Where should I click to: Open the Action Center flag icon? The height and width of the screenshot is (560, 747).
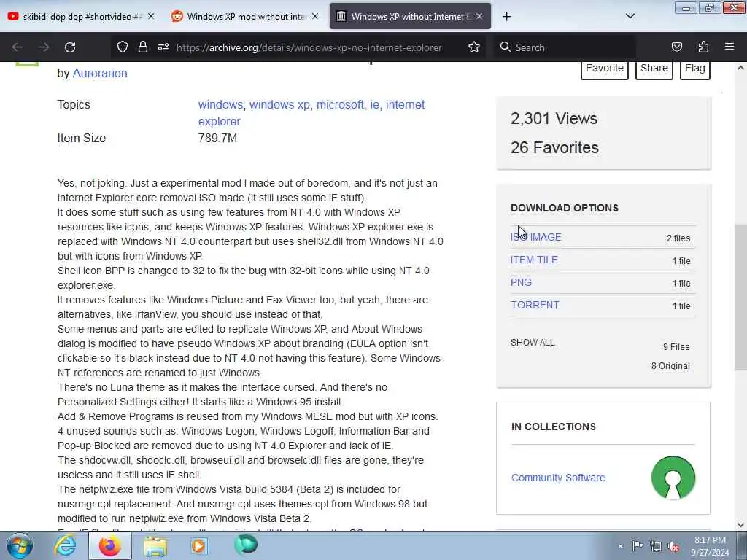(x=638, y=545)
